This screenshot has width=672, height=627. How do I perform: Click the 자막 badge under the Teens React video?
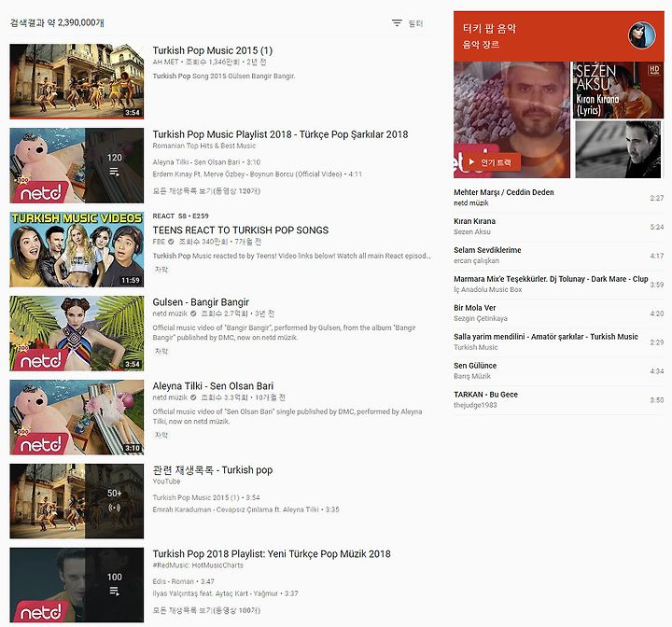pos(161,270)
